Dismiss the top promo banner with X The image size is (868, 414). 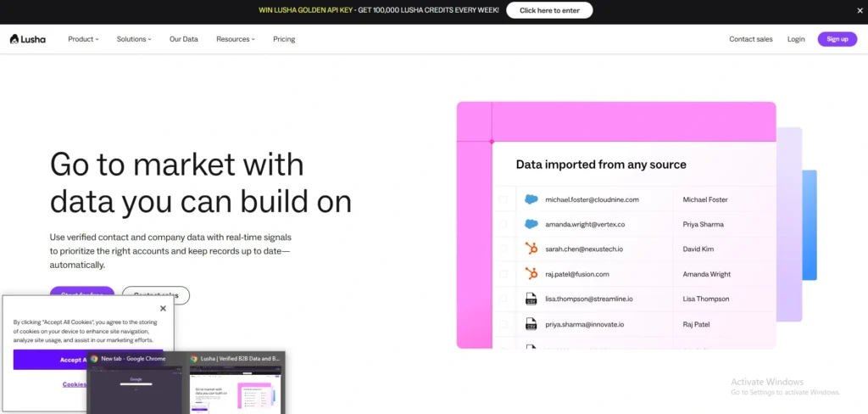pos(860,10)
